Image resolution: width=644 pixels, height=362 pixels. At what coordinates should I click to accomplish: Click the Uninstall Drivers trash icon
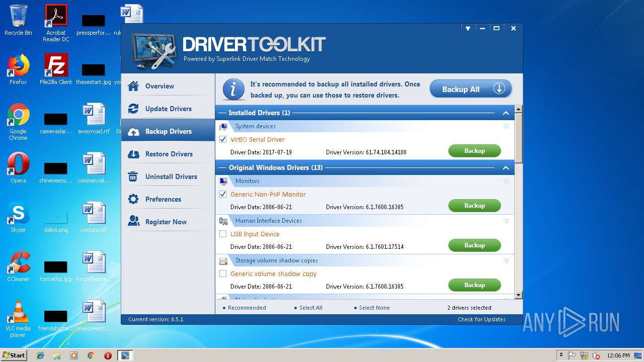(133, 176)
